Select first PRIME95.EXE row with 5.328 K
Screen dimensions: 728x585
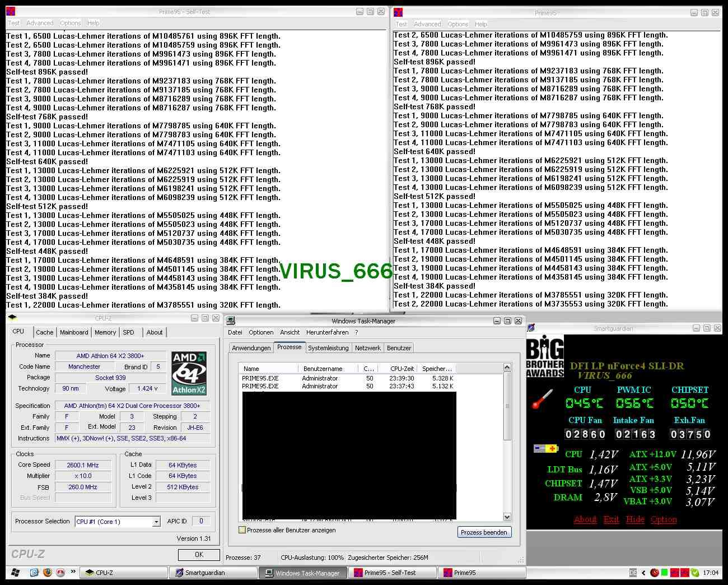[x=348, y=378]
